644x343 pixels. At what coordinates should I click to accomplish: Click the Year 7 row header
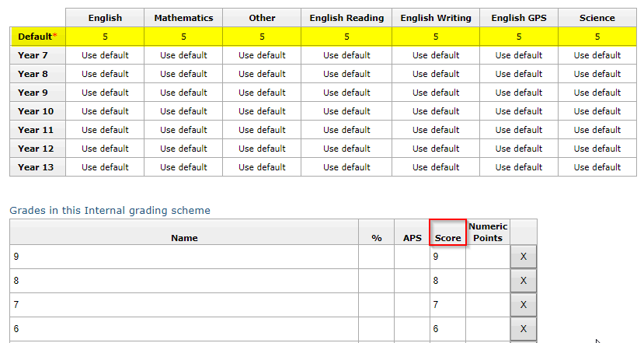[37, 55]
